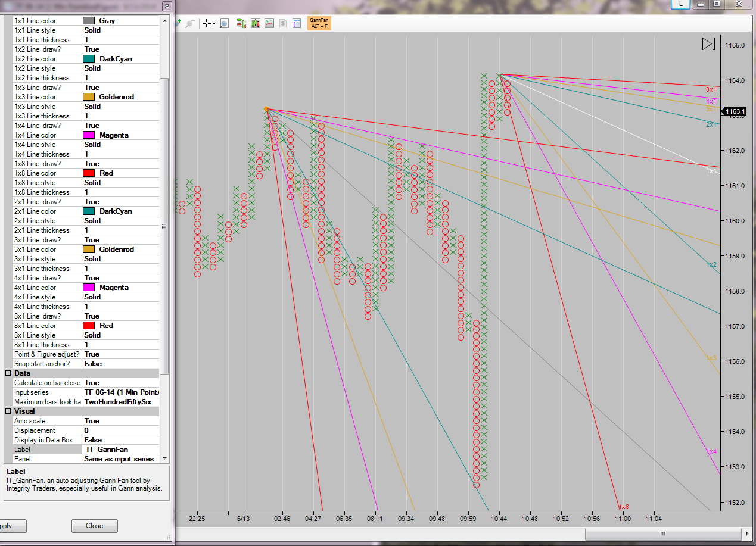Open the 2x1 Line style Solid value
756x546 pixels.
[120, 221]
